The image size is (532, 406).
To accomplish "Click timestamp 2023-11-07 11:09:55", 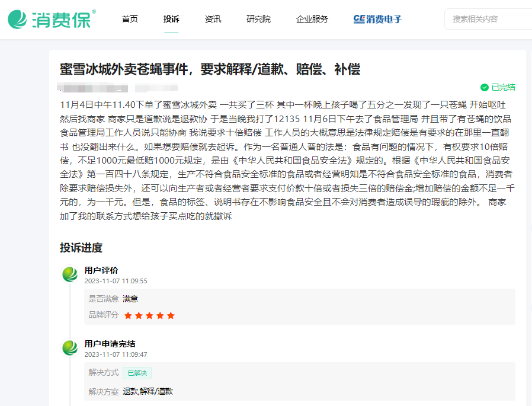I will coord(116,281).
